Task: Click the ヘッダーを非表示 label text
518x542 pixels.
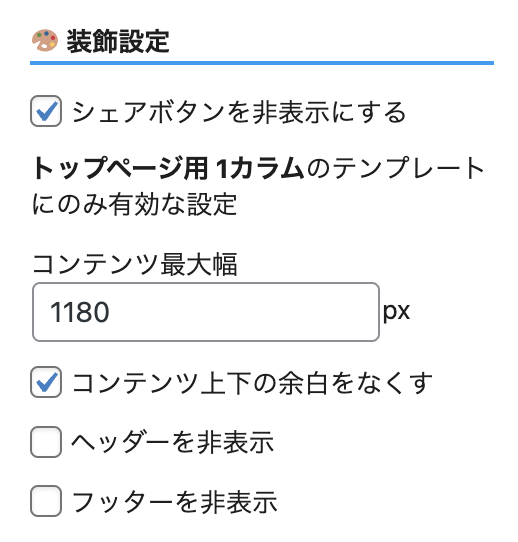Action: point(173,443)
